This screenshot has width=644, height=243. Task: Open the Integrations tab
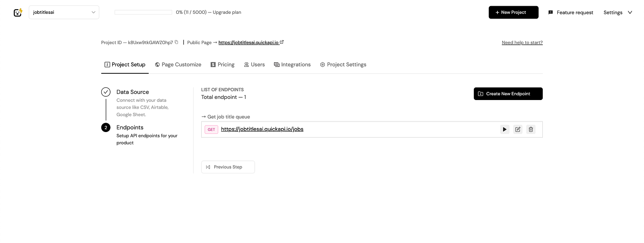coord(292,64)
